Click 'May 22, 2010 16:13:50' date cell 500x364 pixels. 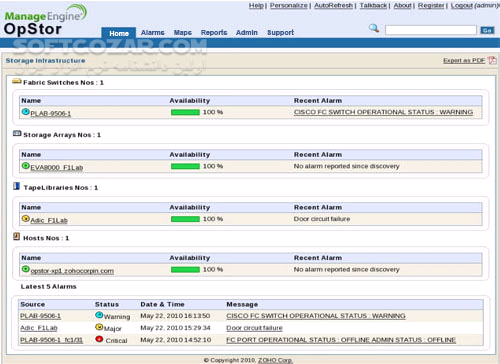pos(175,316)
